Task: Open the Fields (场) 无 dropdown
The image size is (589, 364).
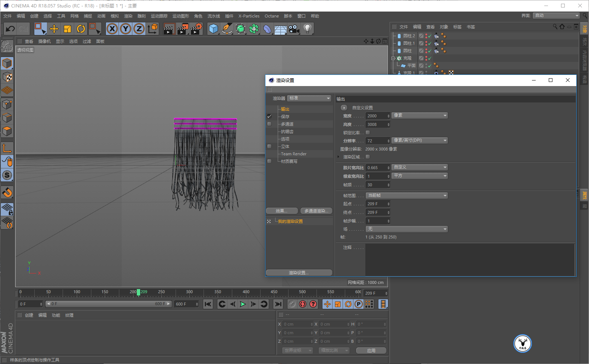Action: [x=407, y=229]
